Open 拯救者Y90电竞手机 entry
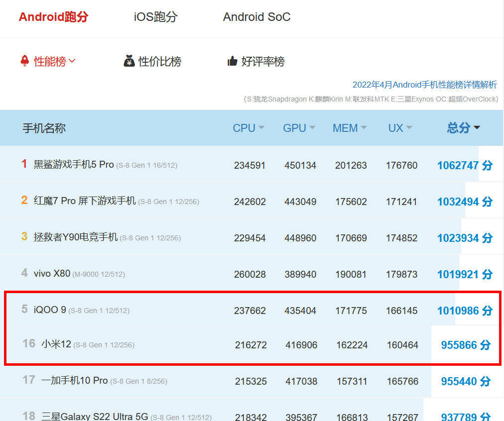 [x=76, y=237]
